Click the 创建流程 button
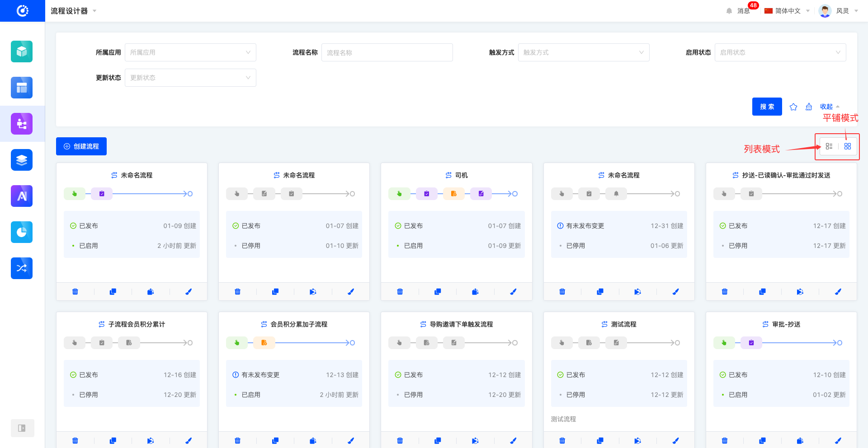The image size is (868, 448). [81, 146]
